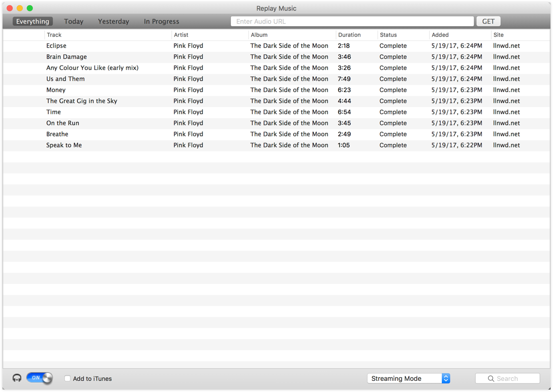
Task: Select the Brain Damage track
Action: [x=276, y=57]
